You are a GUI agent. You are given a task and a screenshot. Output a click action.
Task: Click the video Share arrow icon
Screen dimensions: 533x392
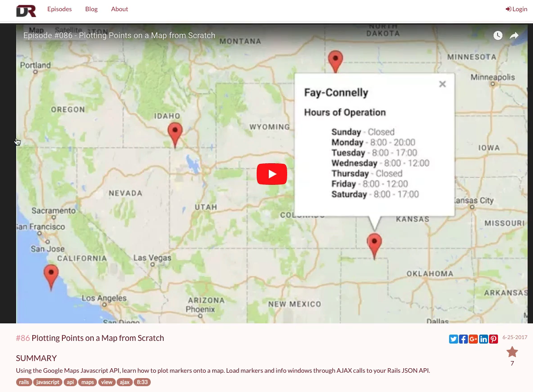tap(514, 35)
